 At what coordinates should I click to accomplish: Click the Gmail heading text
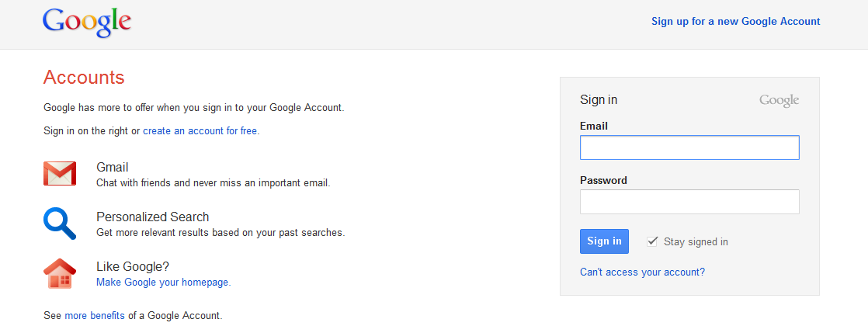(x=113, y=167)
